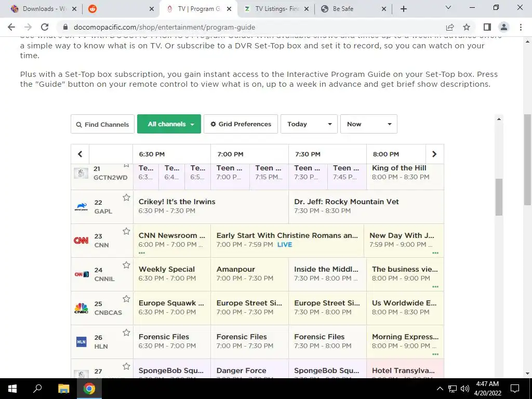This screenshot has width=532, height=399.
Task: Open Danger Force program
Action: point(249,369)
